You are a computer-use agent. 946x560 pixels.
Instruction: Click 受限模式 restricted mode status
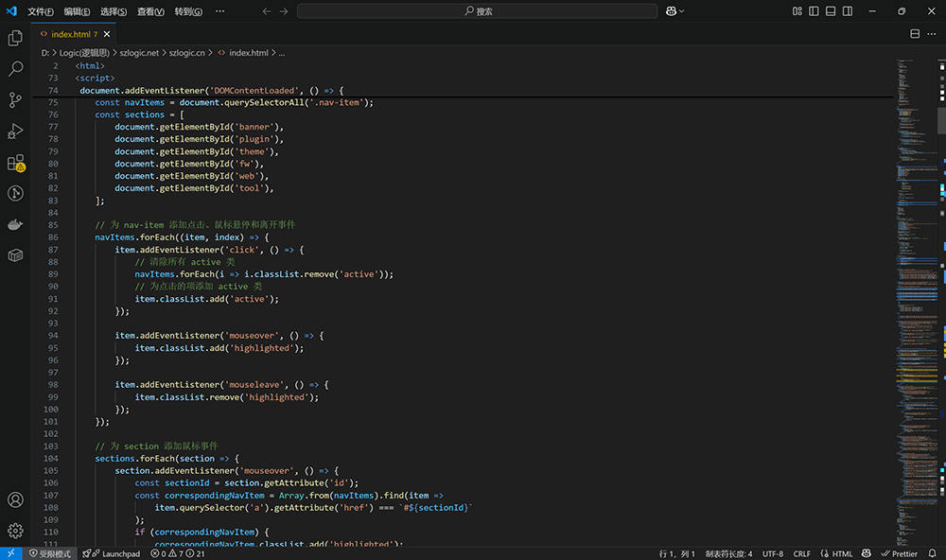[50, 553]
